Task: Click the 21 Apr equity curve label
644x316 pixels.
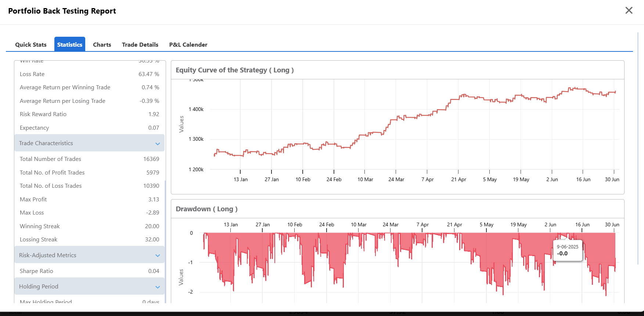Action: pyautogui.click(x=458, y=179)
